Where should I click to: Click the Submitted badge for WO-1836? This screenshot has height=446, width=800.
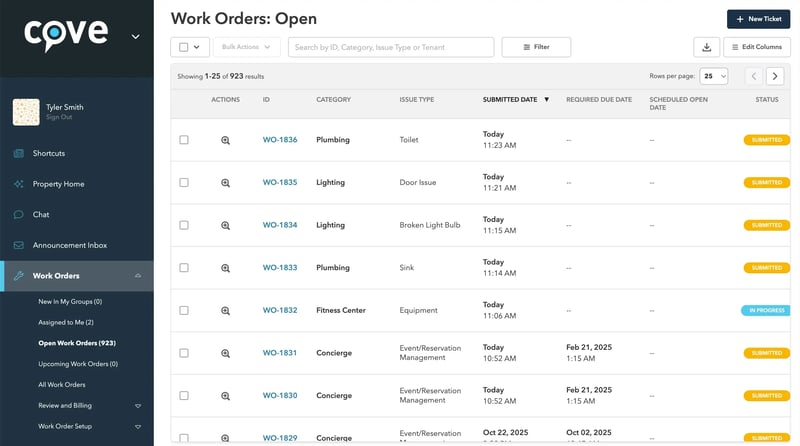point(767,140)
